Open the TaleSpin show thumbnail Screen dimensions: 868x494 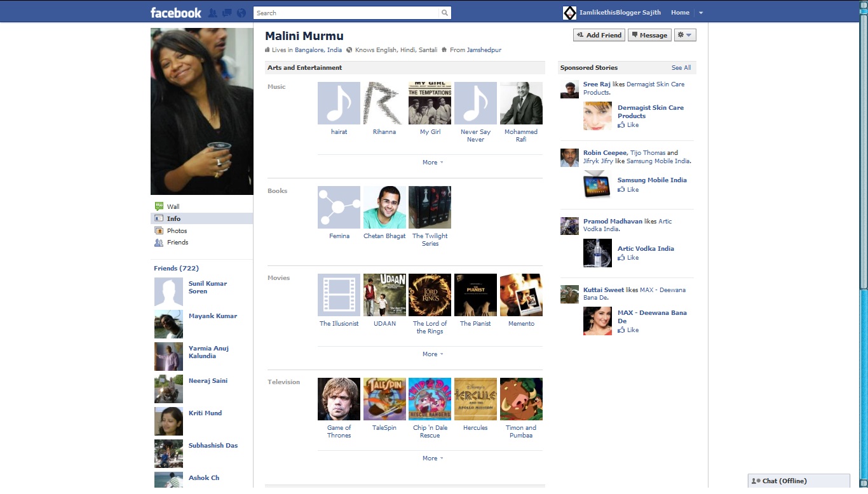click(384, 399)
